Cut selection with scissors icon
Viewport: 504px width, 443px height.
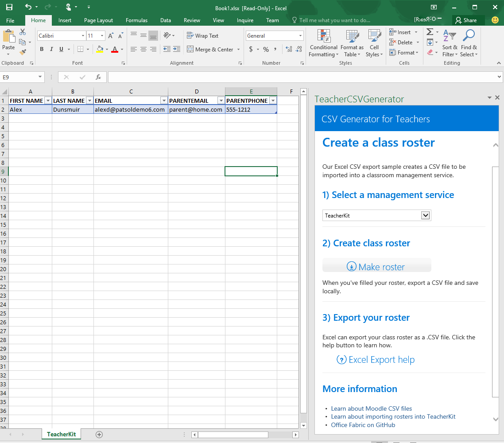[x=23, y=32]
